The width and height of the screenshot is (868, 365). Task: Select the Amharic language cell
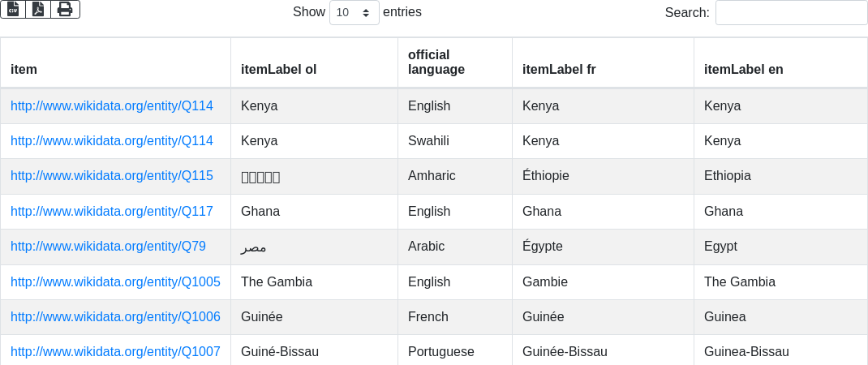(432, 176)
